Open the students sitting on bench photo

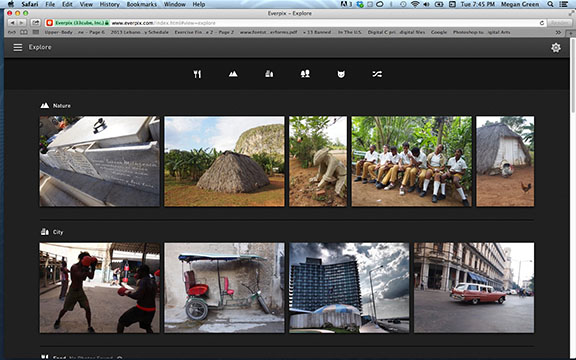411,161
